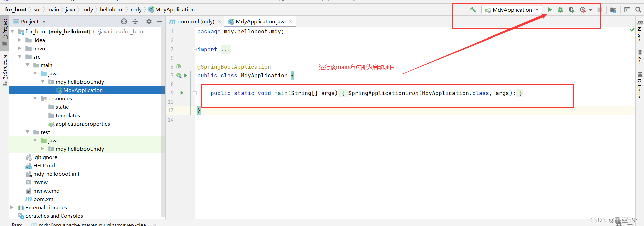
Task: Close the MdyApplication.java tab
Action: coord(290,21)
